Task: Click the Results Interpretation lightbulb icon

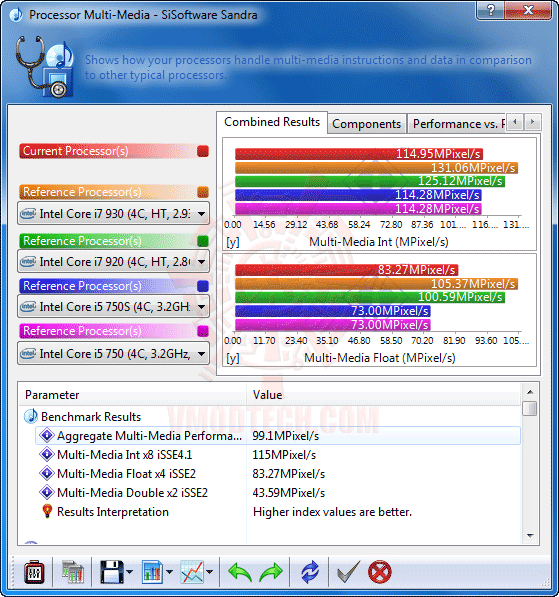Action: click(x=47, y=511)
